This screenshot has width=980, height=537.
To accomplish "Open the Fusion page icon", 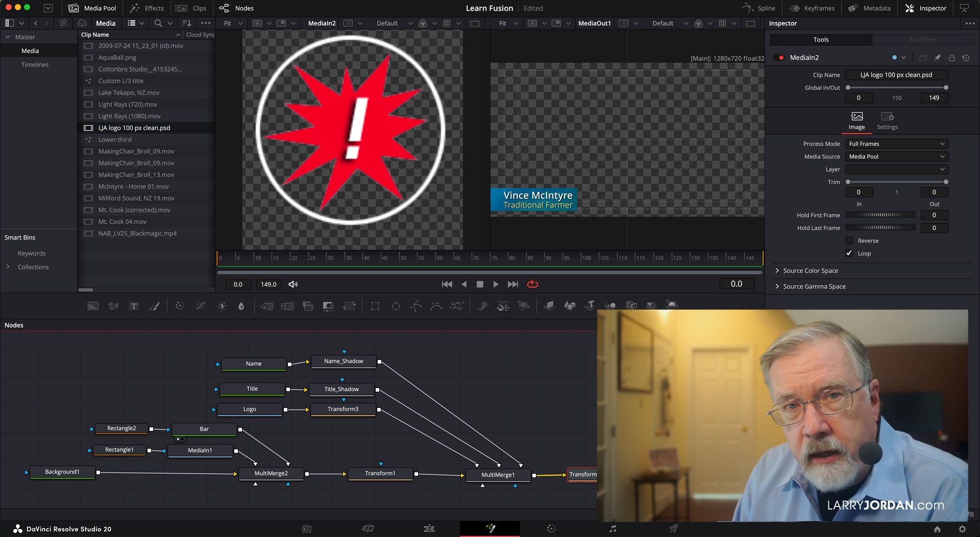I will (x=490, y=529).
